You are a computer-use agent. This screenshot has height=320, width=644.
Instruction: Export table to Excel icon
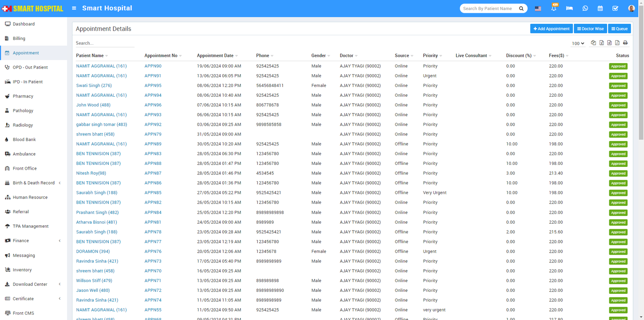tap(601, 43)
